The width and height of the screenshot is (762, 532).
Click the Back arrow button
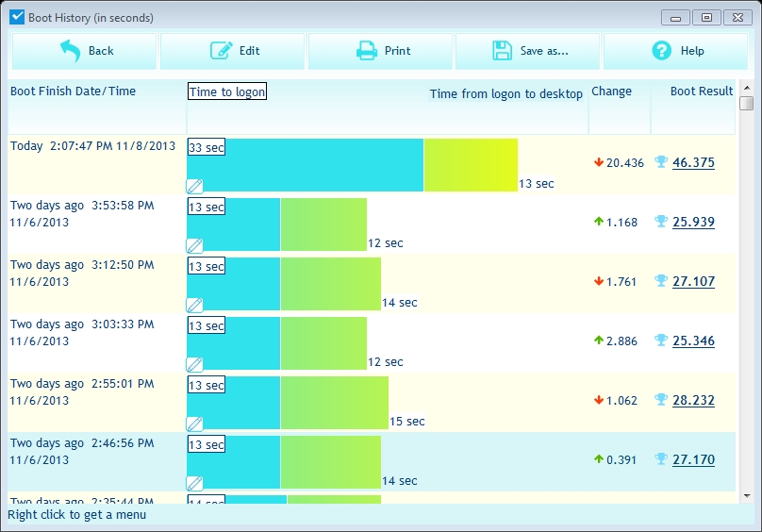coord(84,51)
